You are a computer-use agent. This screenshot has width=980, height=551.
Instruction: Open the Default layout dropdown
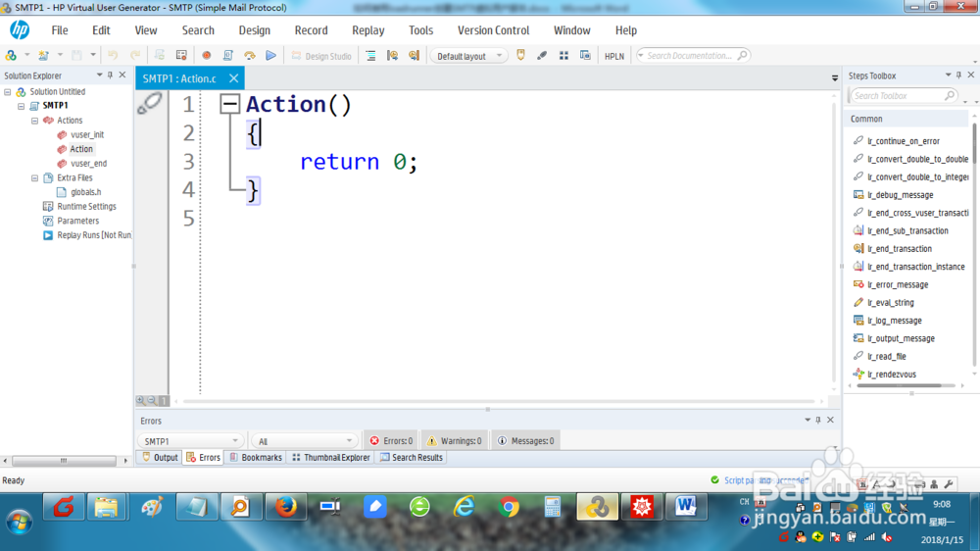click(x=468, y=56)
